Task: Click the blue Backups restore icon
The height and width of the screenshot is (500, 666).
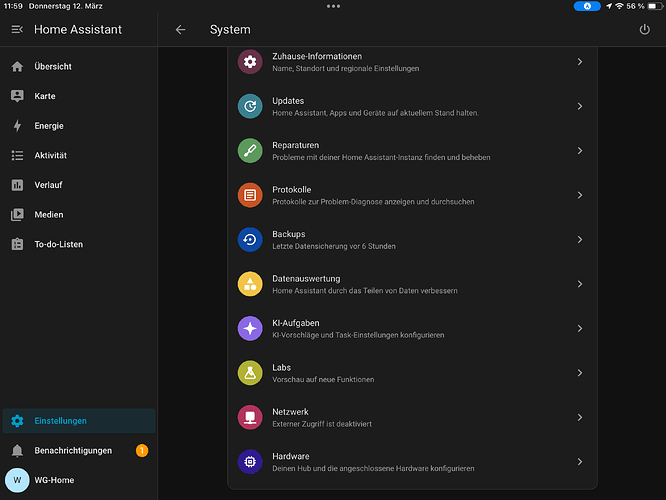Action: tap(250, 240)
